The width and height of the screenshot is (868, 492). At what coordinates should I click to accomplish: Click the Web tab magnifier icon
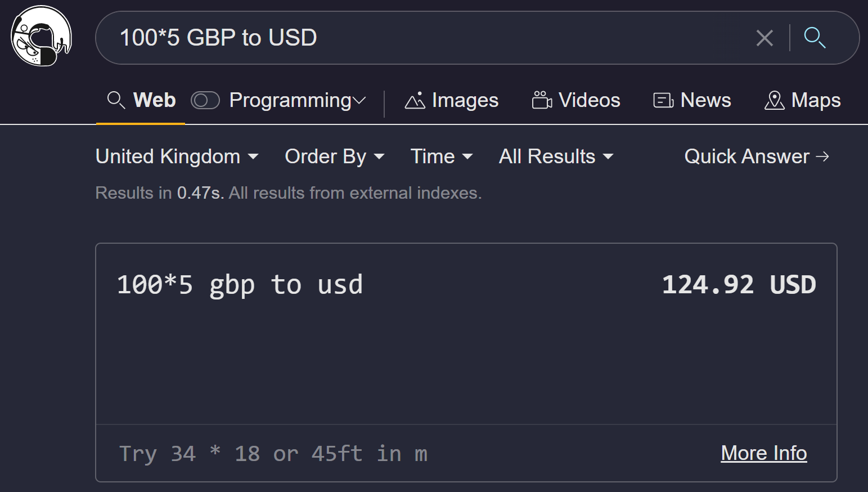(x=116, y=100)
